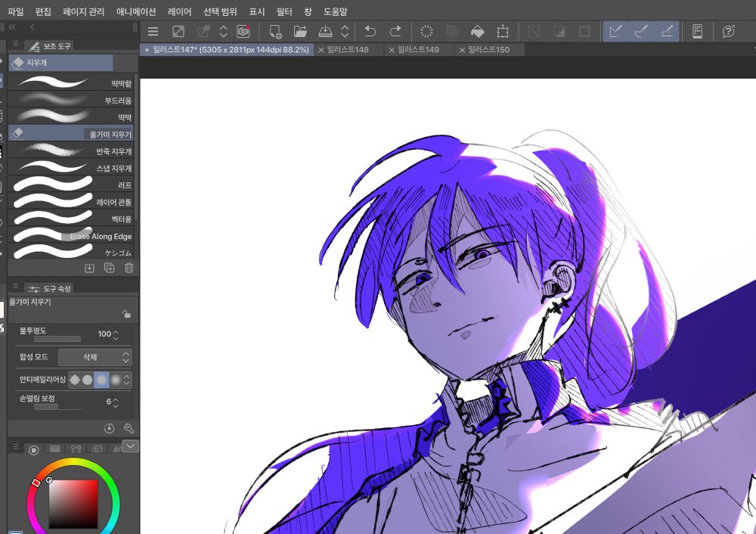Collapse the panel dock with double arrows
Viewport: 756px width, 534px height.
click(12, 27)
